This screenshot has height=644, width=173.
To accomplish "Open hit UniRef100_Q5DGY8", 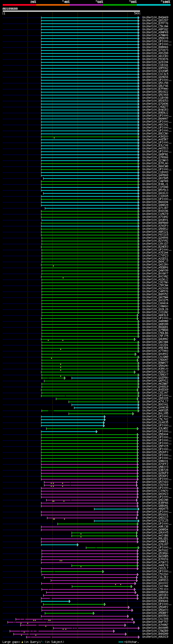I will 155,38.
